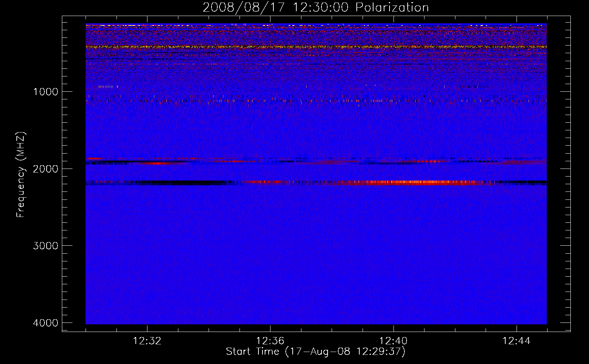Click the 3000 frequency tick label

(x=46, y=246)
